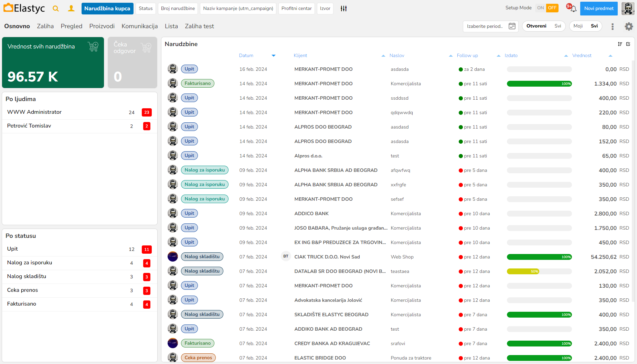Click the Elastyc logo

click(x=24, y=8)
